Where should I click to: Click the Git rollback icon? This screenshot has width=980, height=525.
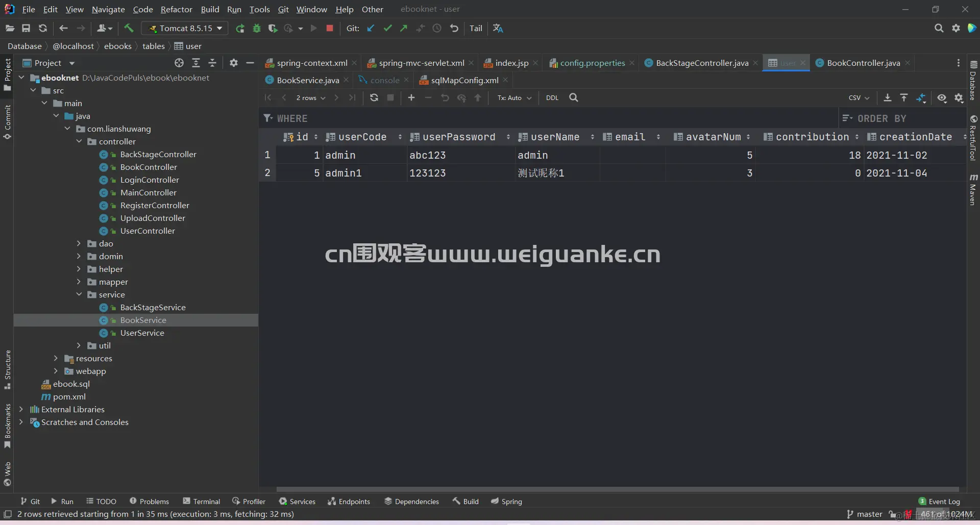pos(454,29)
